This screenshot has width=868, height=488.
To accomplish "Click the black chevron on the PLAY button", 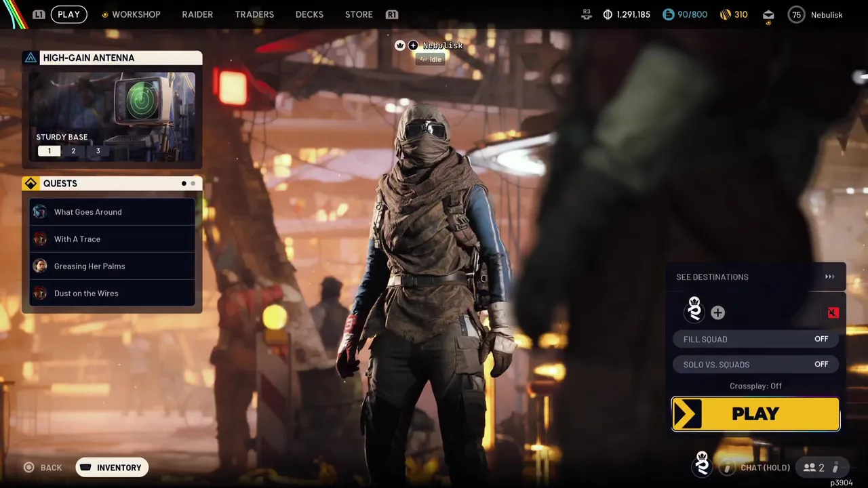I will coord(688,414).
